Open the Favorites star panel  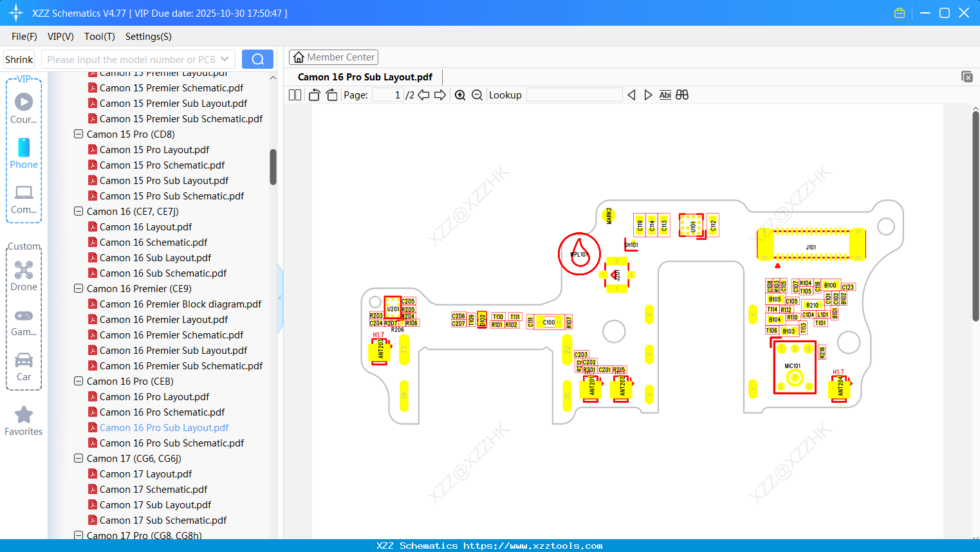(24, 421)
